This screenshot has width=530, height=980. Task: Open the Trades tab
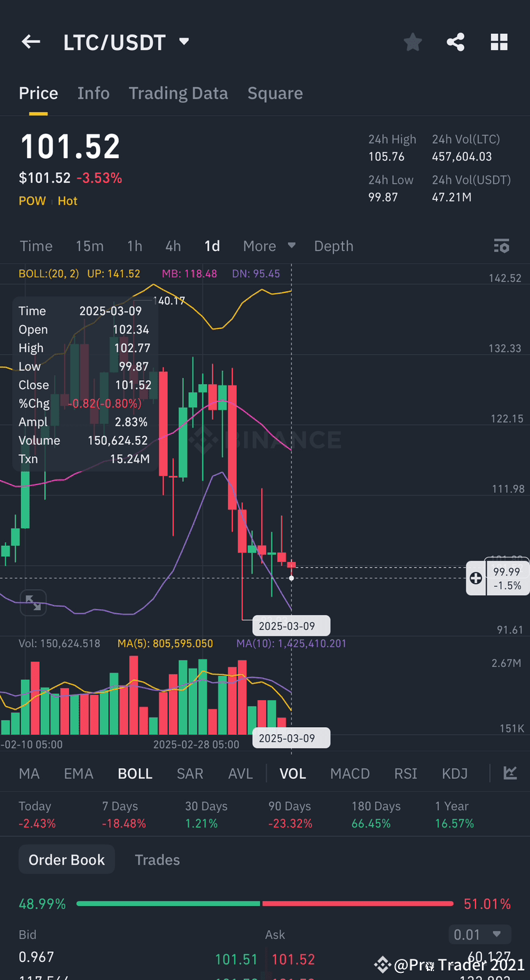[x=157, y=860]
